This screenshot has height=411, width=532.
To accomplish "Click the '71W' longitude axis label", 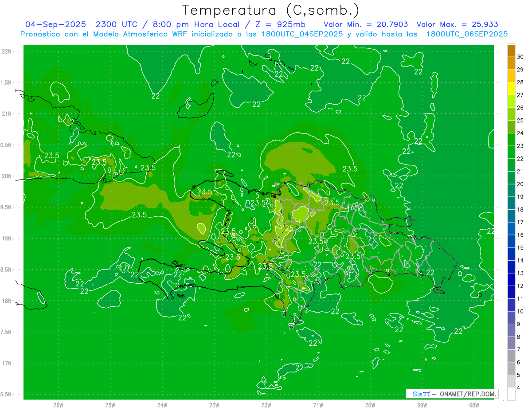I will click(318, 405).
